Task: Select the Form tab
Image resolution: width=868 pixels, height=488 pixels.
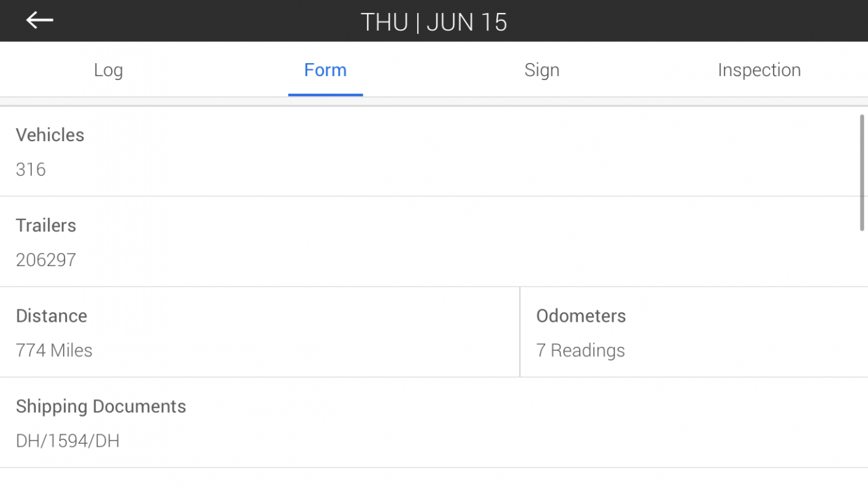Action: coord(325,70)
